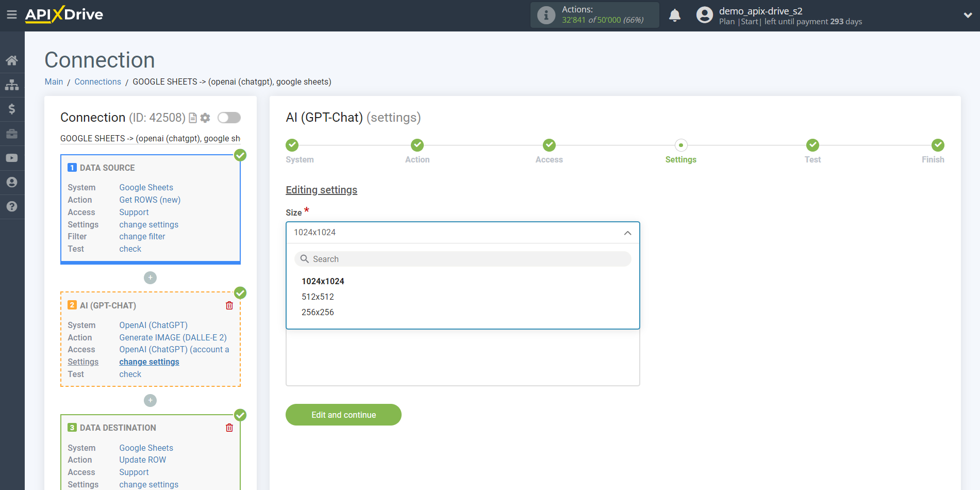
Task: Click the dropdown Search field
Action: point(463,259)
